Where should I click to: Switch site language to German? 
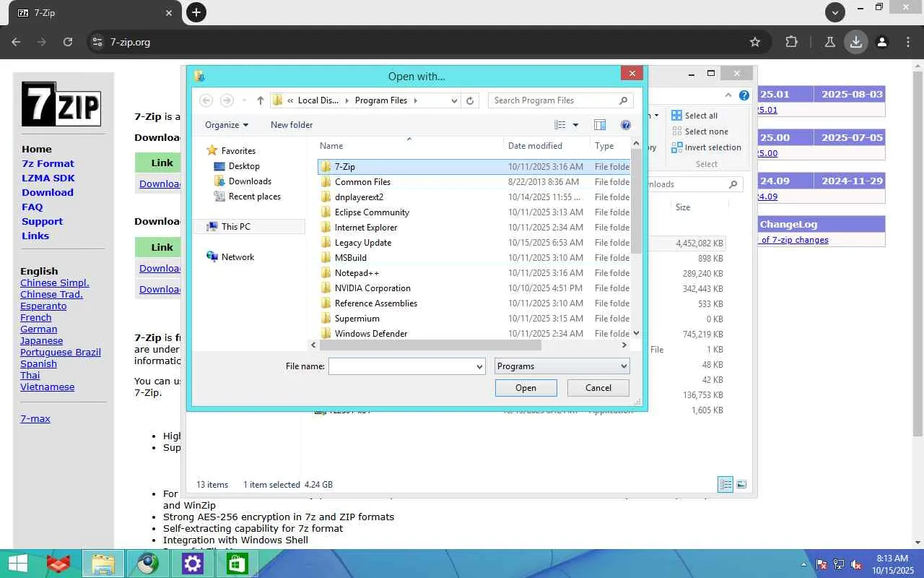pyautogui.click(x=38, y=329)
